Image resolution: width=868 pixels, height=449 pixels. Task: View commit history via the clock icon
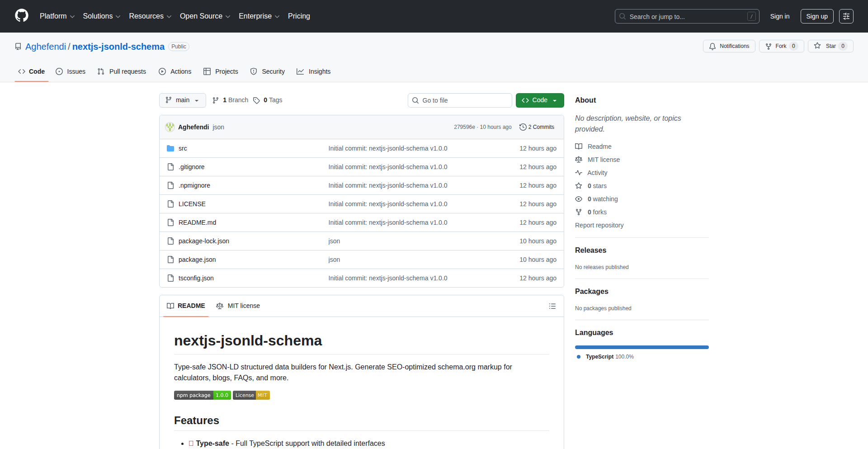pos(523,127)
